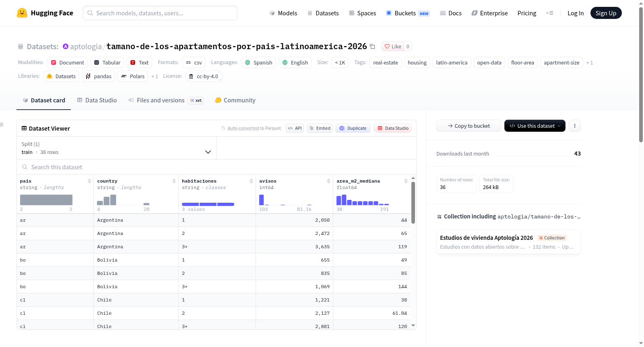644x347 pixels.
Task: Sort the country column
Action: [x=174, y=181]
